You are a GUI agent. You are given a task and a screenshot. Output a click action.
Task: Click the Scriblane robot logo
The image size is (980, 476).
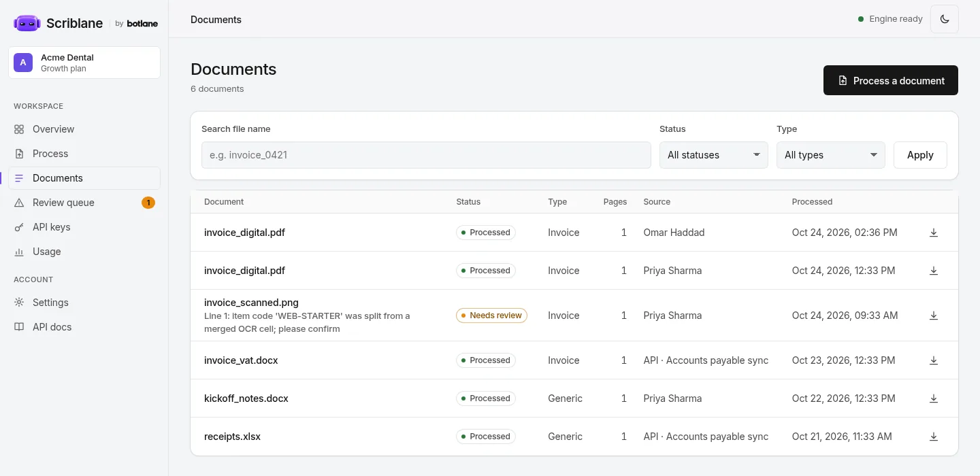(27, 23)
